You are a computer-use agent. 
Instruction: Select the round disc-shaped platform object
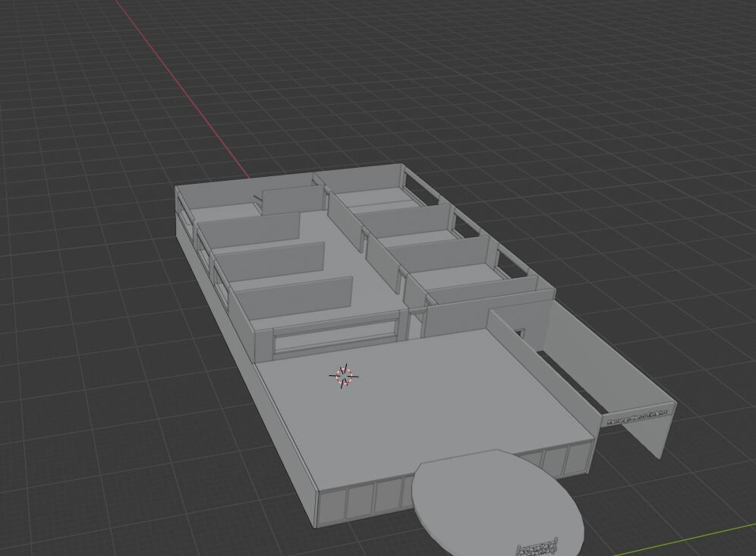498,502
